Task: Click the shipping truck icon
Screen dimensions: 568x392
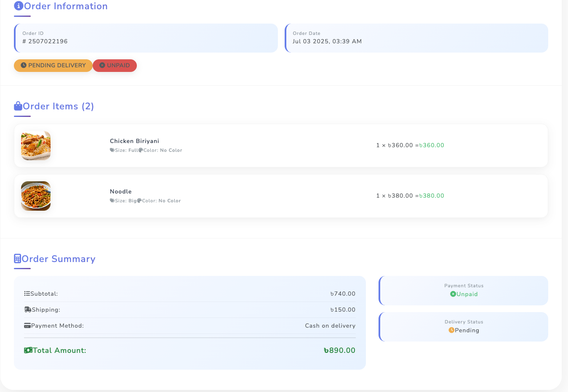Action: coord(28,310)
